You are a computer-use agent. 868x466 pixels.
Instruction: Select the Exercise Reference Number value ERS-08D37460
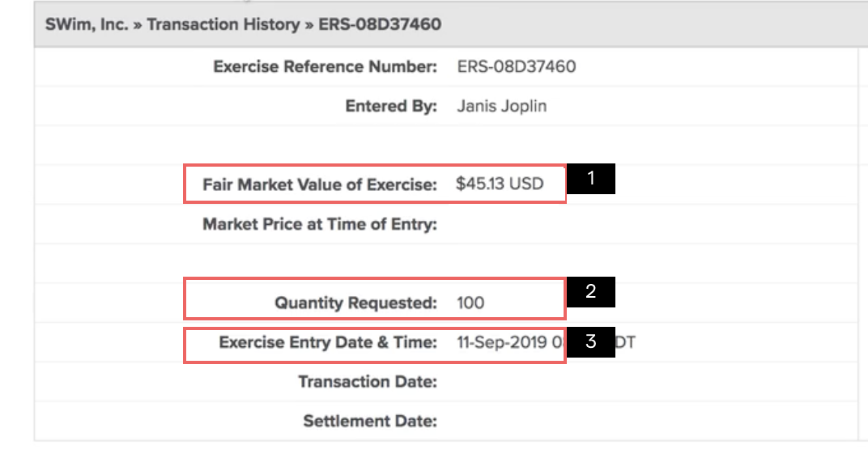(x=517, y=66)
